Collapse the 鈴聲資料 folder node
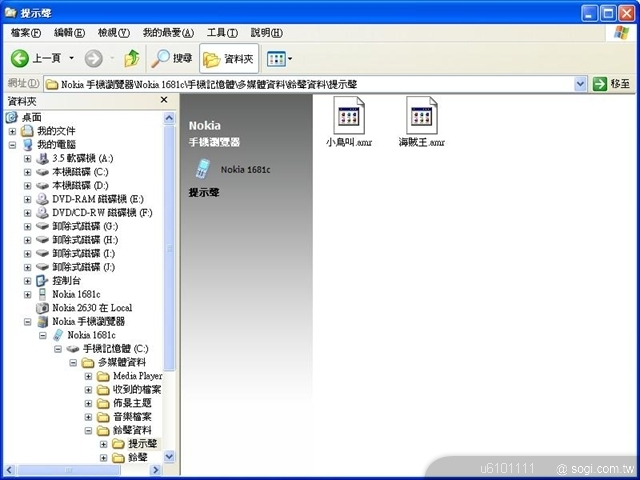This screenshot has width=640, height=480. click(88, 431)
